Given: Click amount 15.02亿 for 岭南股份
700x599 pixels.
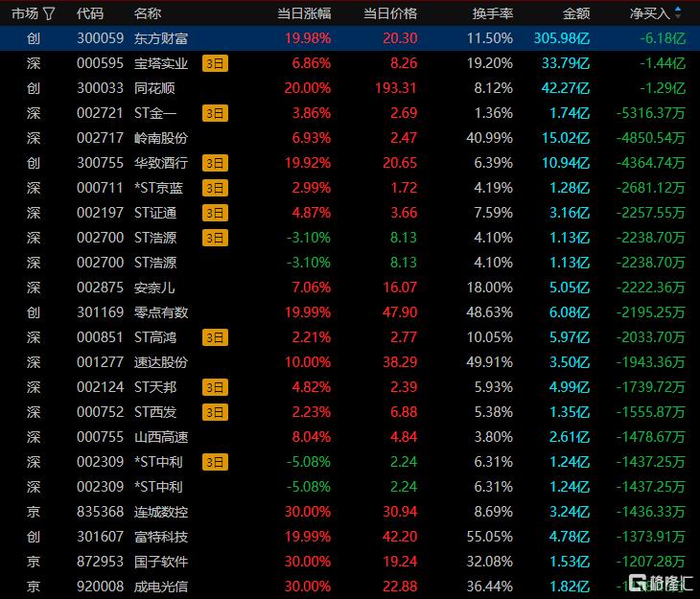Looking at the screenshot, I should (566, 138).
